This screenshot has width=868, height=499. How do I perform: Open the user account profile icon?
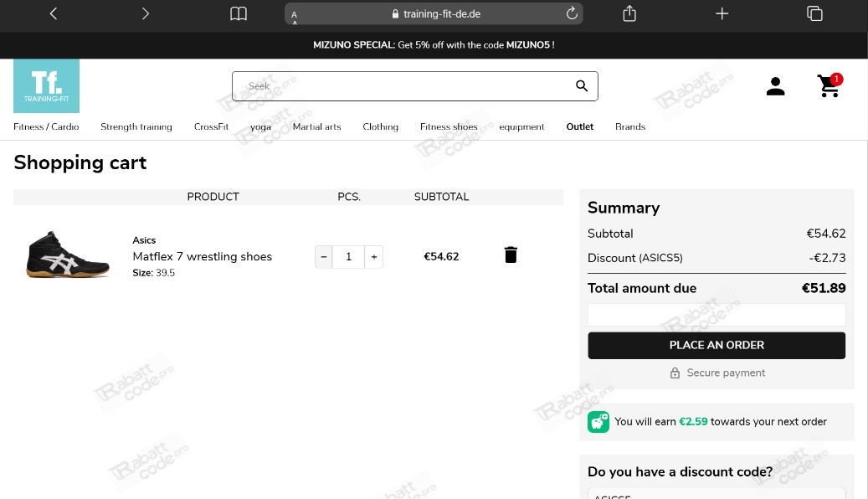point(775,86)
